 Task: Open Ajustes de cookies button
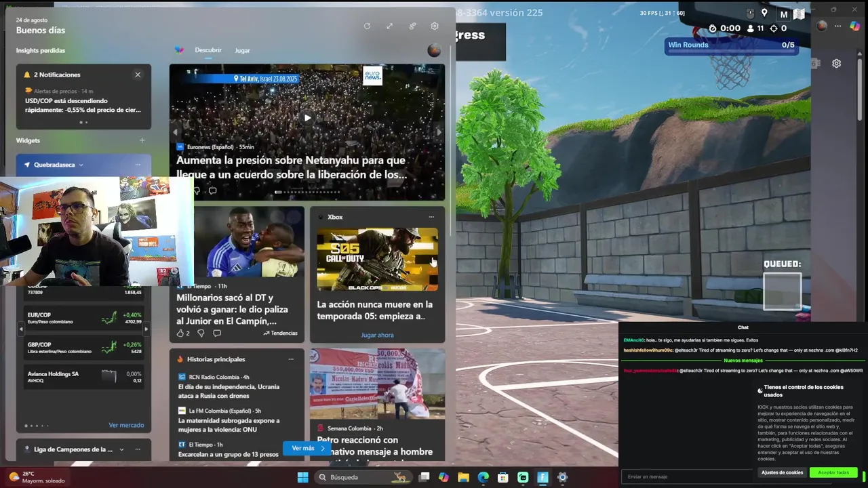(782, 472)
